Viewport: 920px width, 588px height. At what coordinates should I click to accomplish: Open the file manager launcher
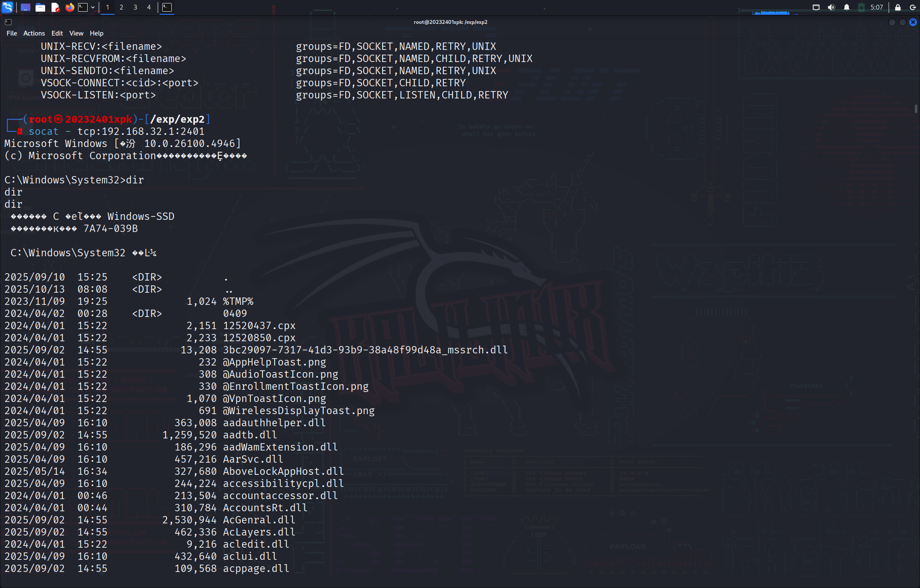click(x=40, y=7)
